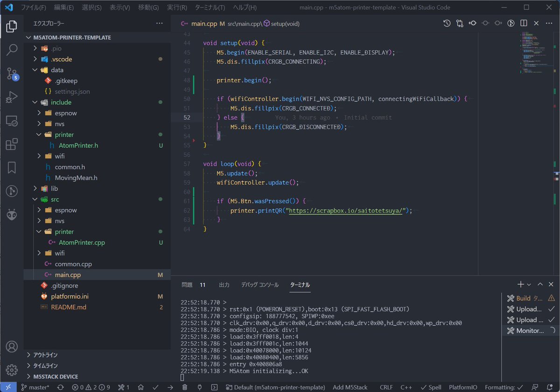Expand the アウトライン section
This screenshot has height=392, width=560.
(x=97, y=355)
